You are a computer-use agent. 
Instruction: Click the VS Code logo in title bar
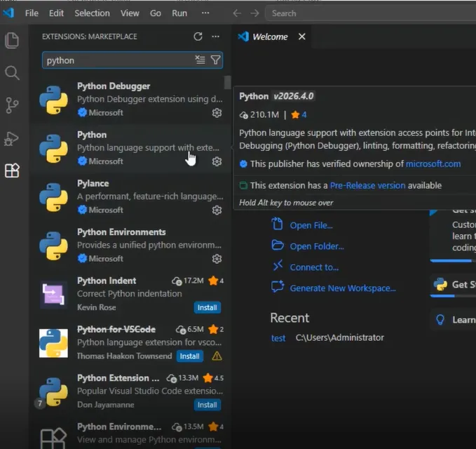click(8, 13)
